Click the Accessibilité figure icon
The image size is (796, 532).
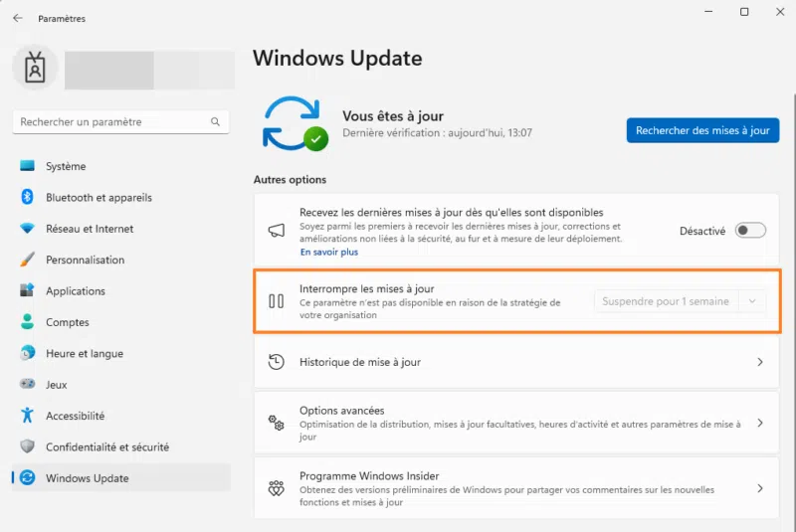click(x=27, y=416)
